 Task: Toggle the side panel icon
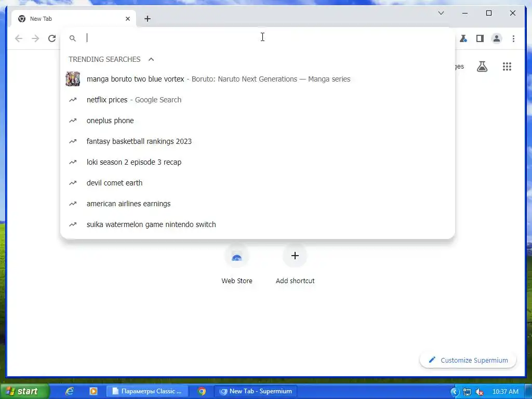(480, 38)
